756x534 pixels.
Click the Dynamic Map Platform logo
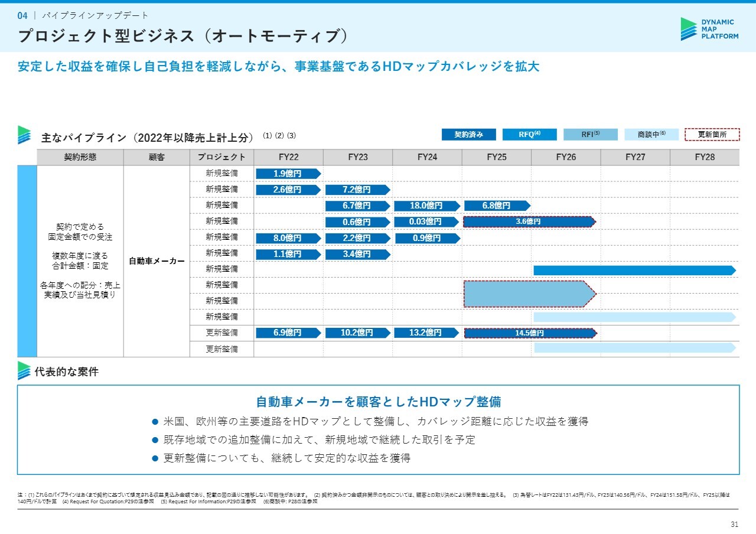709,29
